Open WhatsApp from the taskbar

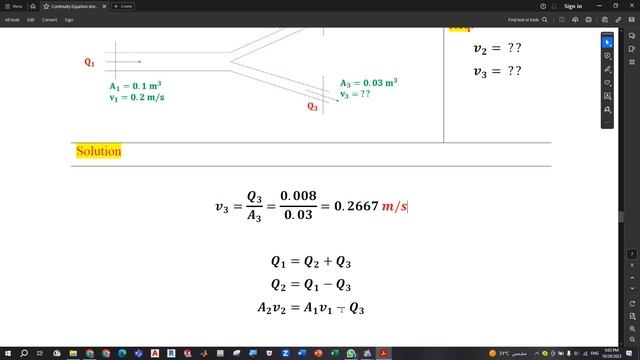(351, 353)
